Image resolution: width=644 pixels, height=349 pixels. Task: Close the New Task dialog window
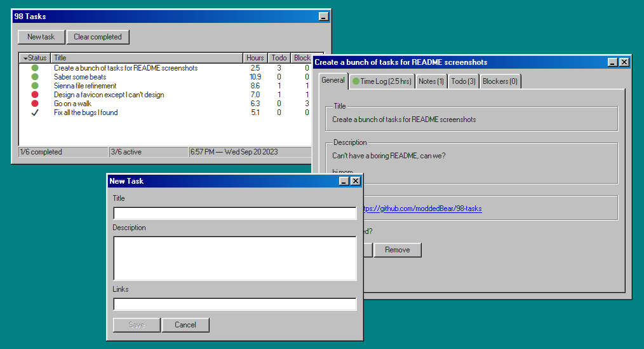356,181
